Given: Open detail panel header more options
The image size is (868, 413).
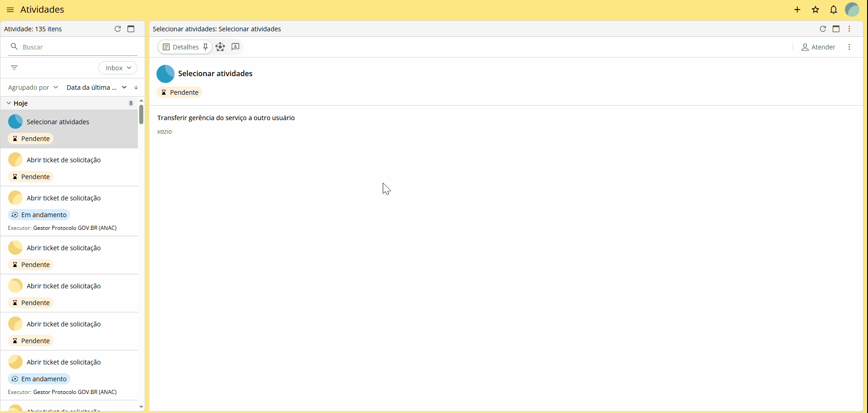Looking at the screenshot, I should (x=849, y=29).
